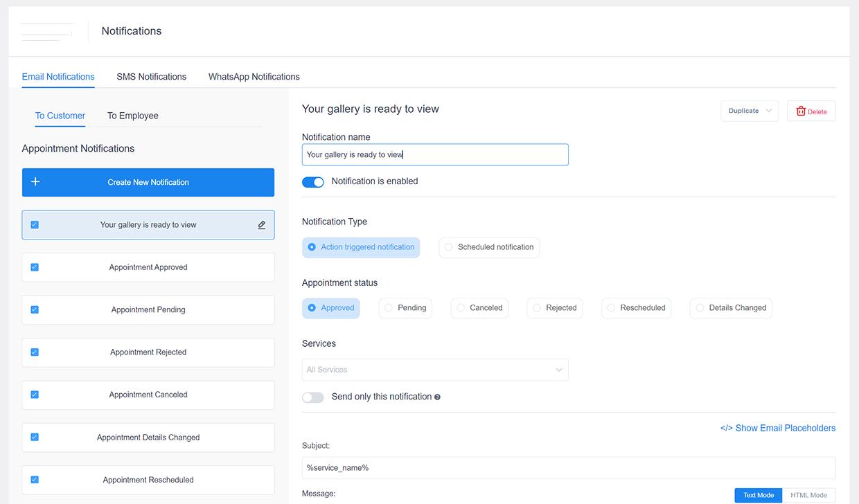Open the Appointment Pending notification
The image size is (859, 504).
[x=148, y=309]
